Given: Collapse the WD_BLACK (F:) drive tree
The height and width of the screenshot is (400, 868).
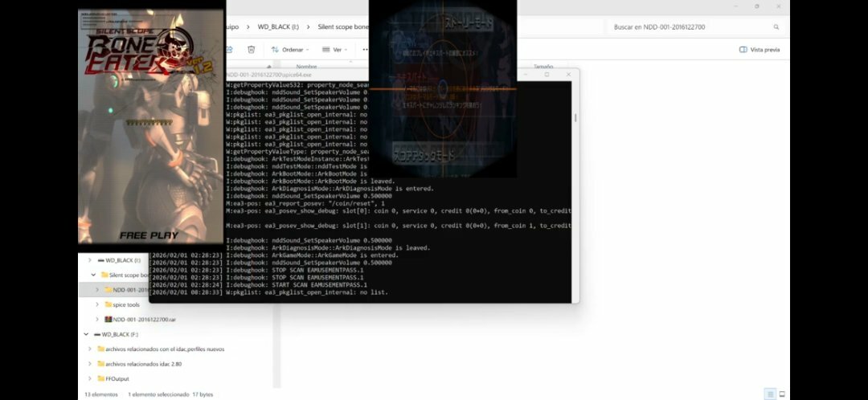Looking at the screenshot, I should 85,333.
